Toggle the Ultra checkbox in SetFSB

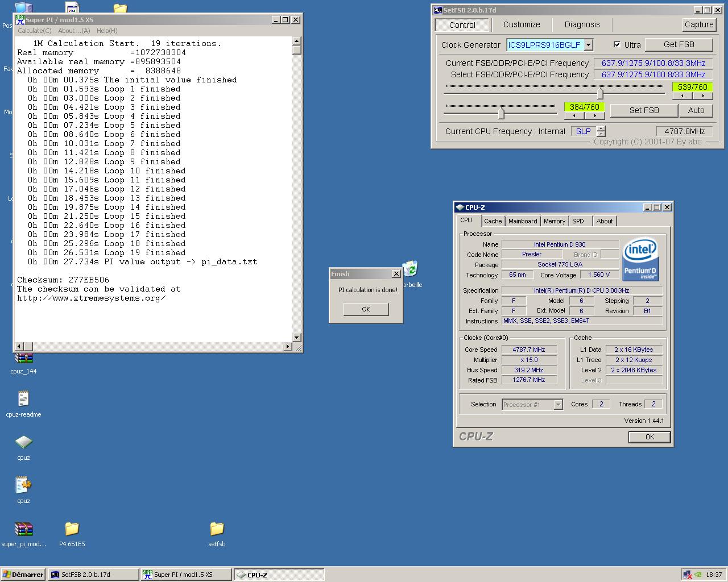pyautogui.click(x=617, y=44)
